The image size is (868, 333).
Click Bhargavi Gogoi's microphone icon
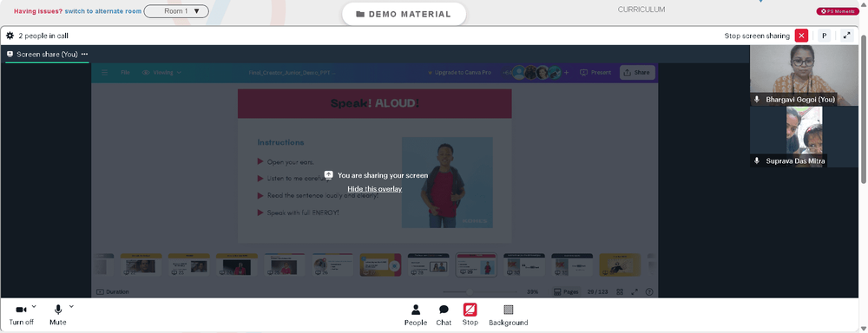click(x=756, y=100)
